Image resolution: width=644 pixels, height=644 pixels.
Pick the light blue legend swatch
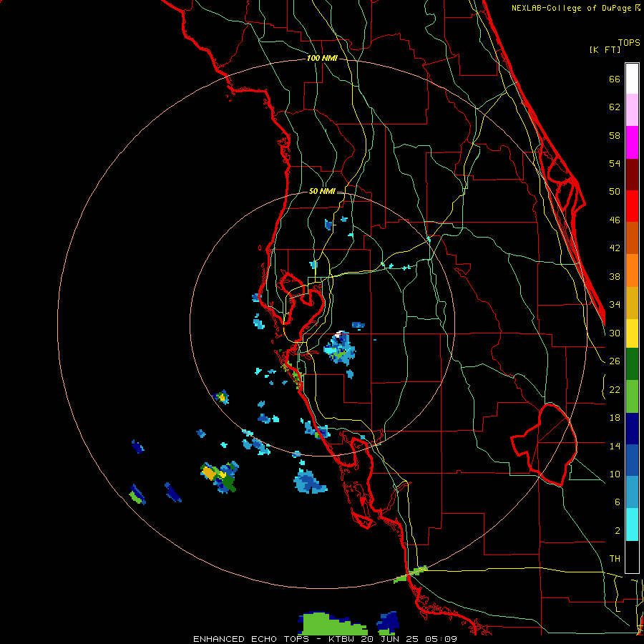click(632, 492)
